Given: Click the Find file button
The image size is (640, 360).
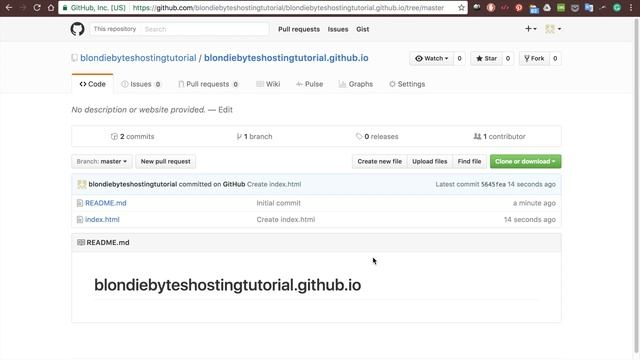Looking at the screenshot, I should tap(469, 161).
